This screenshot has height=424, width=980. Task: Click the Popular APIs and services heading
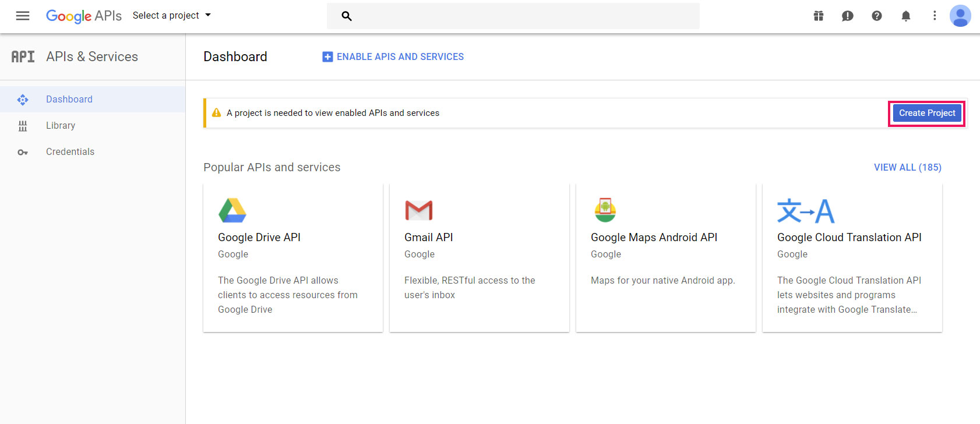tap(272, 167)
